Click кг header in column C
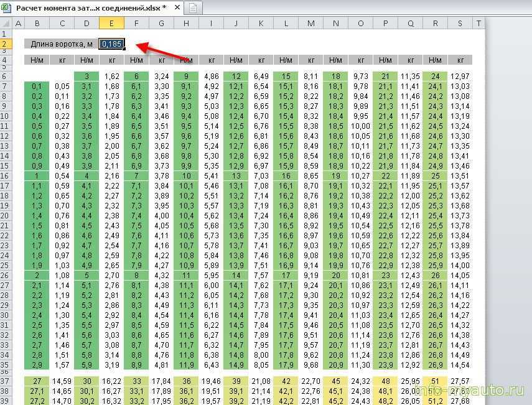Viewport: 532px width, 405px height. click(62, 60)
